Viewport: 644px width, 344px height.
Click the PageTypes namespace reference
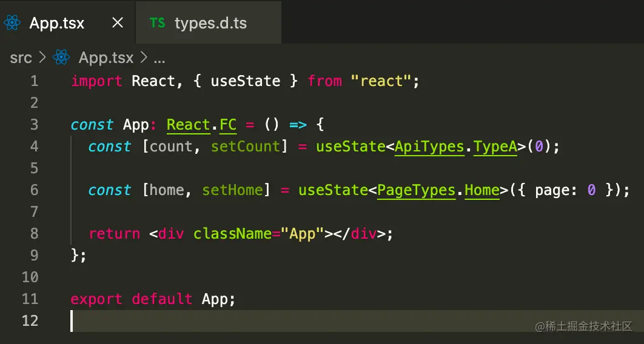[x=416, y=190]
